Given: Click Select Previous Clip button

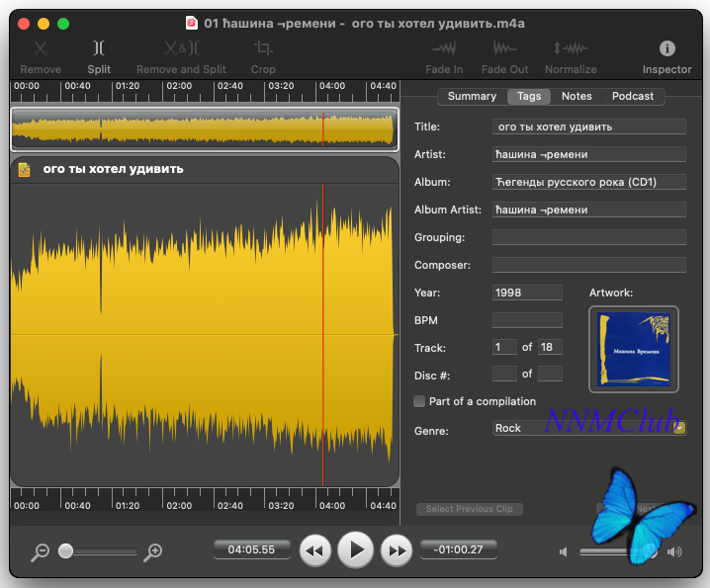Looking at the screenshot, I should (470, 509).
